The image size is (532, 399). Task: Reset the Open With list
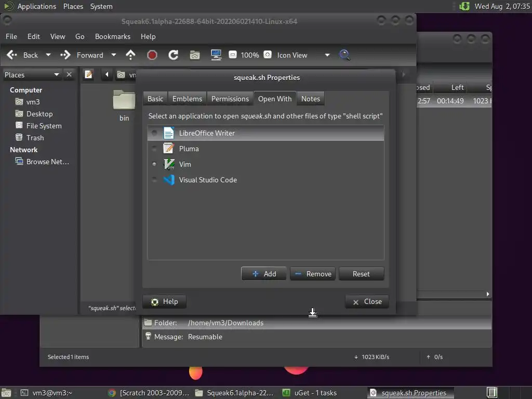tap(362, 274)
